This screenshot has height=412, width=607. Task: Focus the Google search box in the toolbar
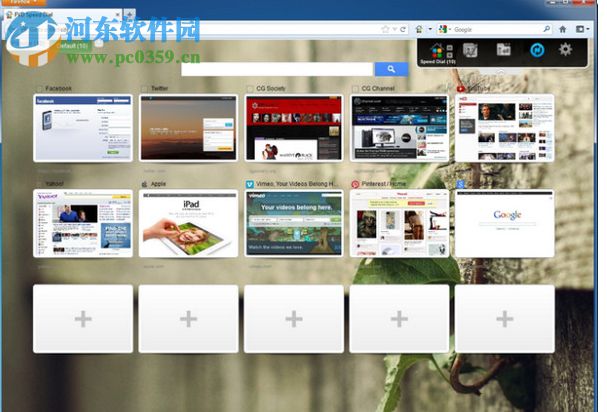(497, 29)
